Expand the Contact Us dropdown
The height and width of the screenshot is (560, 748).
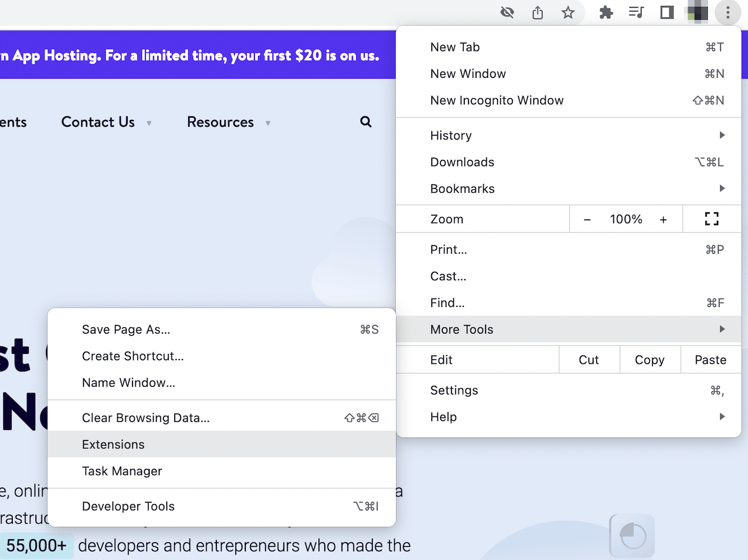coord(98,122)
